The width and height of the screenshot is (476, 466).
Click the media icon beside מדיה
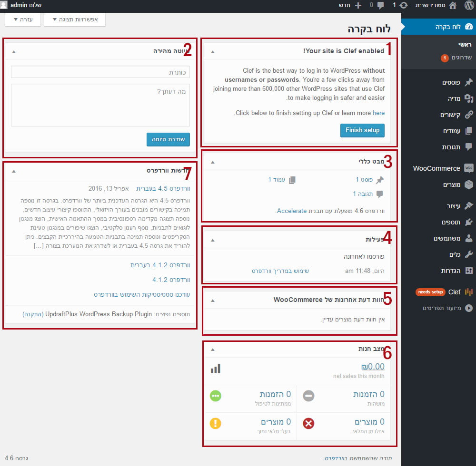pos(469,98)
